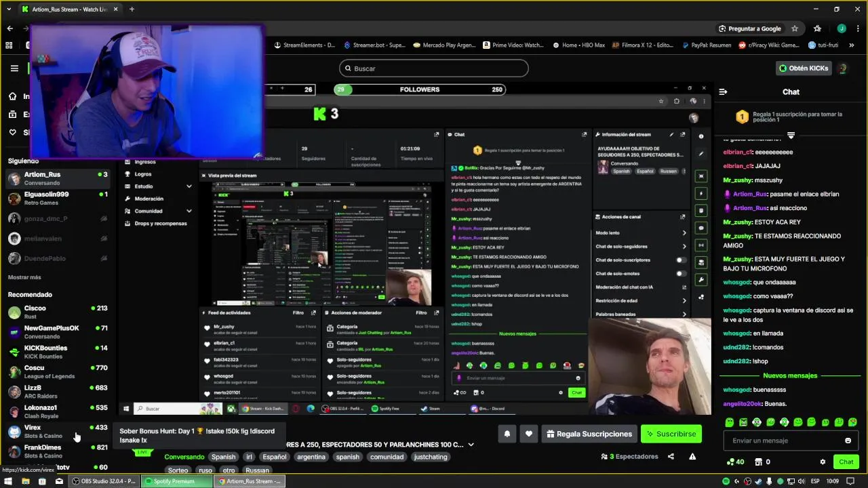This screenshot has height=488, width=868.
Task: Jump to newest chat messages arrow
Action: pos(791,136)
